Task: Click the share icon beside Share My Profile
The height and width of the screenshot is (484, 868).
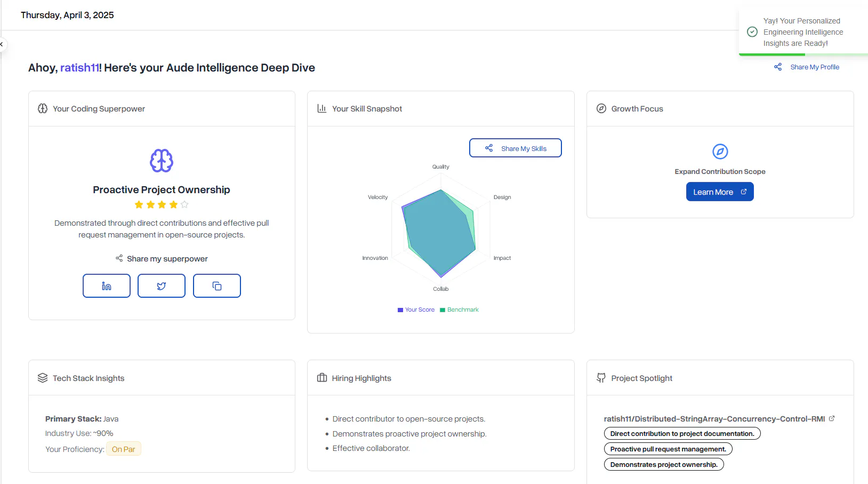Action: (778, 67)
